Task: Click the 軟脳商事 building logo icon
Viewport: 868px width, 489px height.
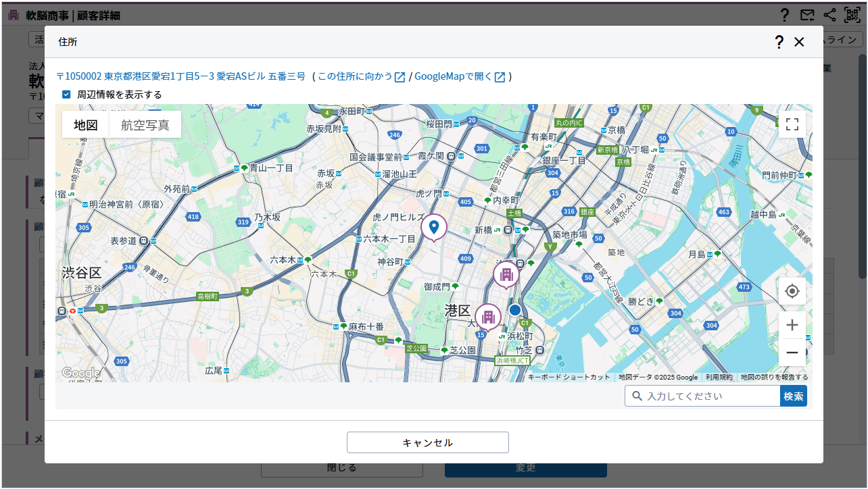Action: (13, 15)
